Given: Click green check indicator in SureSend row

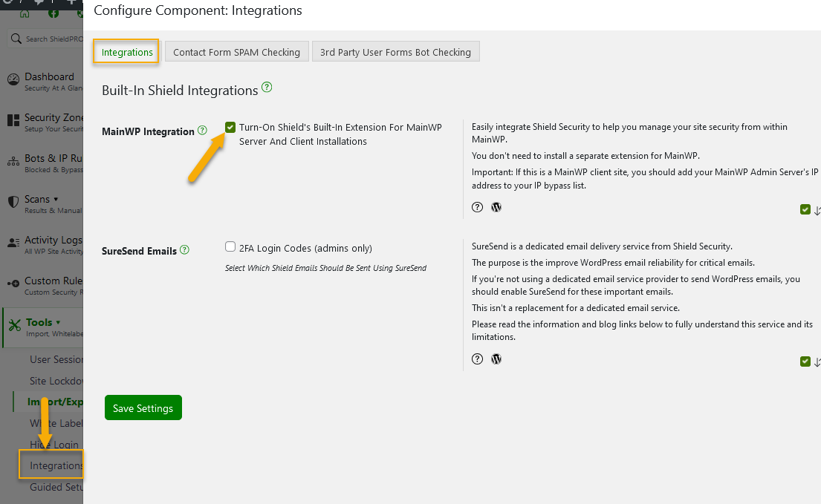Looking at the screenshot, I should 805,361.
